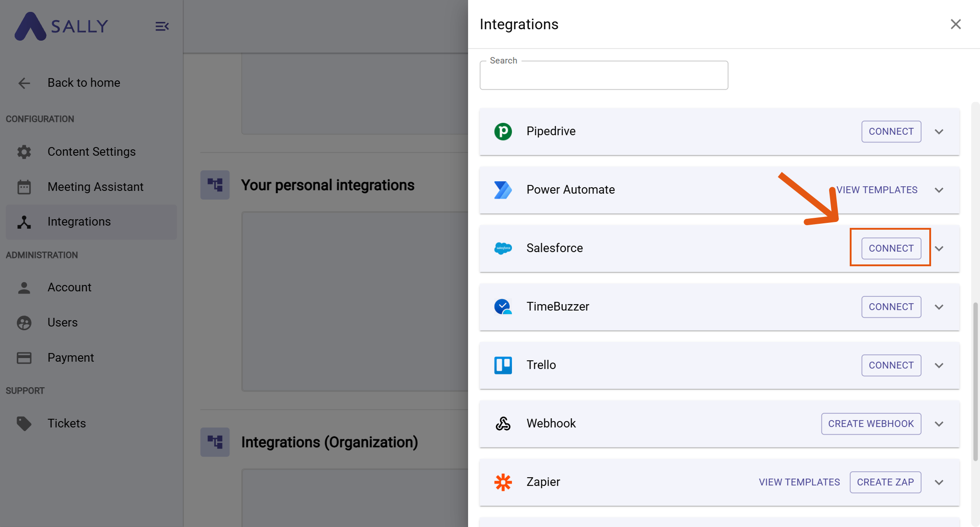
Task: Click the Create Webhook button
Action: 871,424
